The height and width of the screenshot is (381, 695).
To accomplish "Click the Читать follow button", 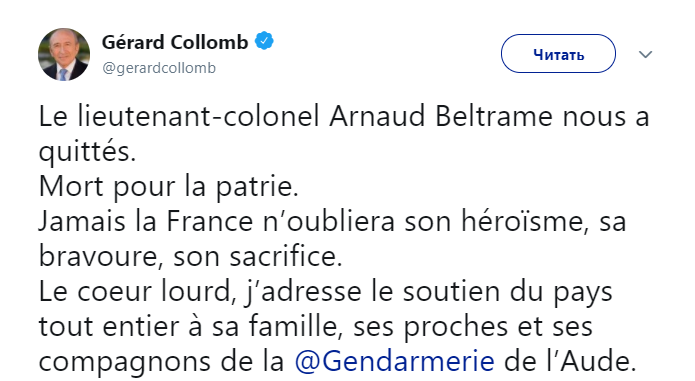I will click(558, 54).
